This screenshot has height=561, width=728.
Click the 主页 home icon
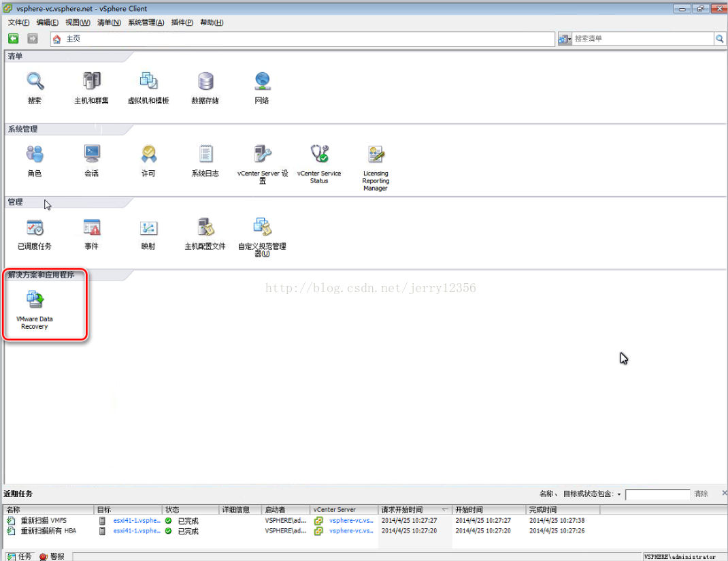(56, 39)
